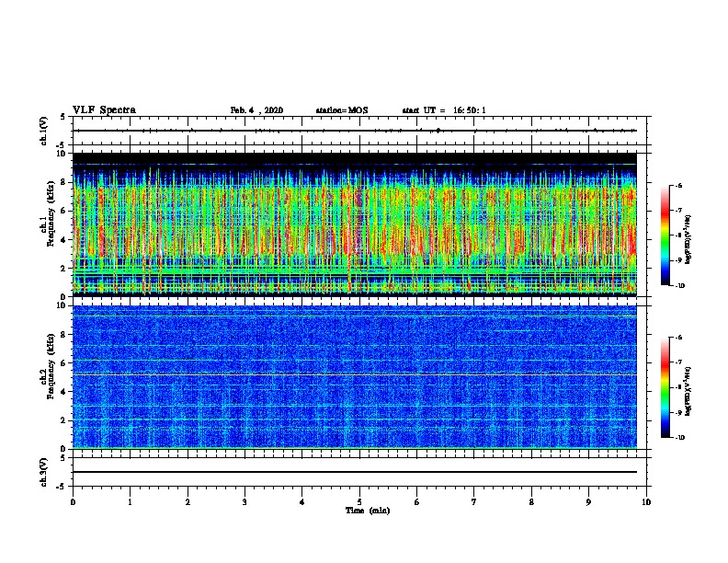Image resolution: width=728 pixels, height=563 pixels.
Task: Select the "start UT = 16:50: 1" text
Action: click(x=444, y=110)
